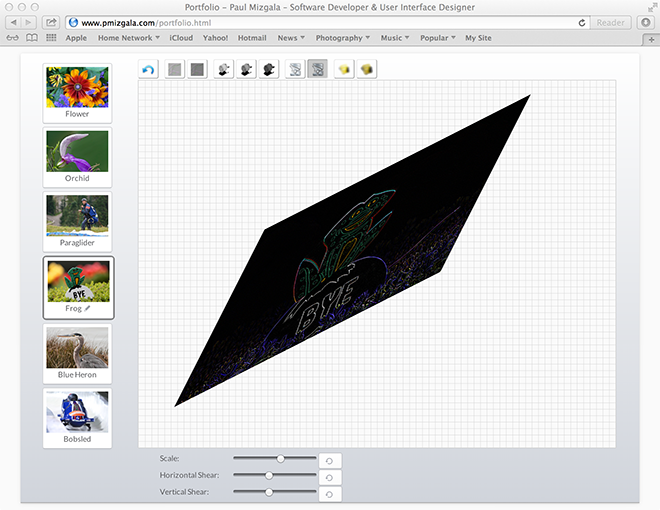
Task: Click the 'Scale:' label
Action: tap(169, 458)
